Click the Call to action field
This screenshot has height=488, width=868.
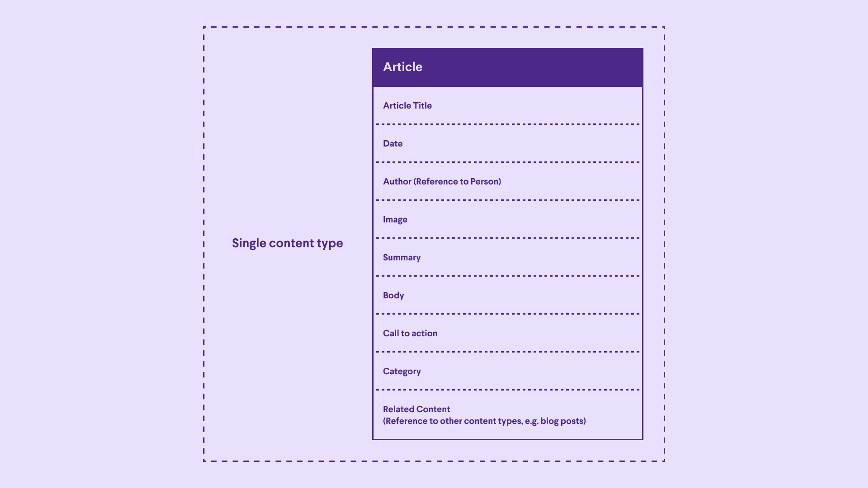coord(507,333)
